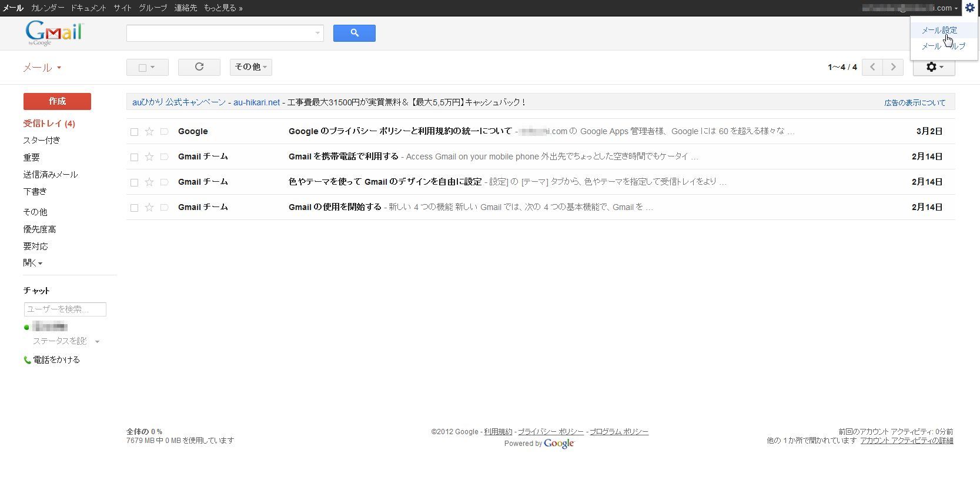Image resolution: width=980 pixels, height=493 pixels.
Task: Click 電話をかける link in chat
Action: [x=56, y=360]
